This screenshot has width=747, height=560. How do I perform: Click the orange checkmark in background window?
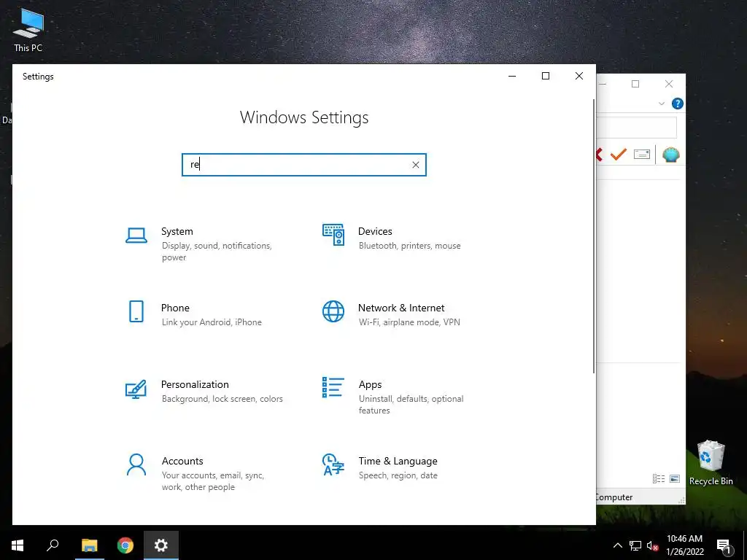[x=619, y=155]
